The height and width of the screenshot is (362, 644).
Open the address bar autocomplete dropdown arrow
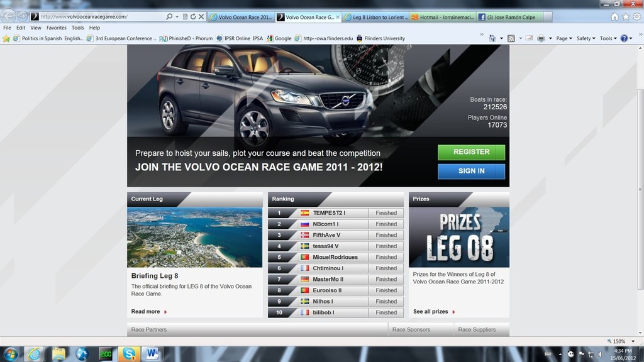[177, 17]
